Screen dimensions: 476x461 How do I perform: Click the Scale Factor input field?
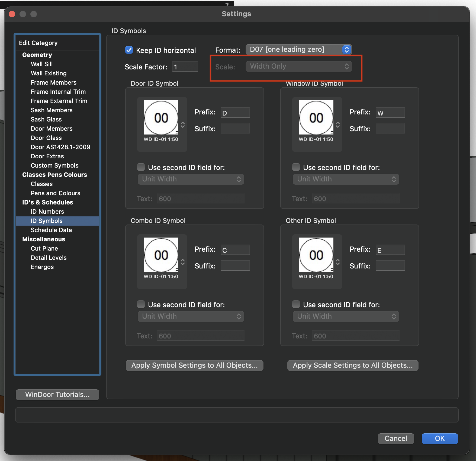click(x=185, y=67)
